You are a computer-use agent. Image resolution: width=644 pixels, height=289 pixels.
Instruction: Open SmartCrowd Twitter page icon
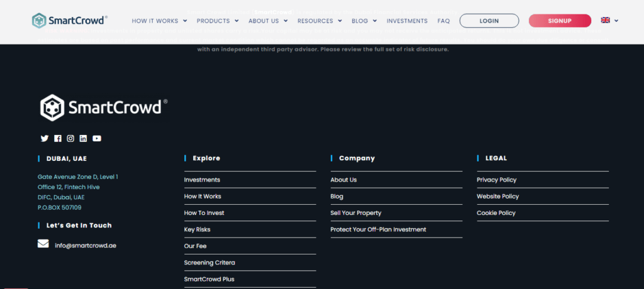tap(45, 138)
